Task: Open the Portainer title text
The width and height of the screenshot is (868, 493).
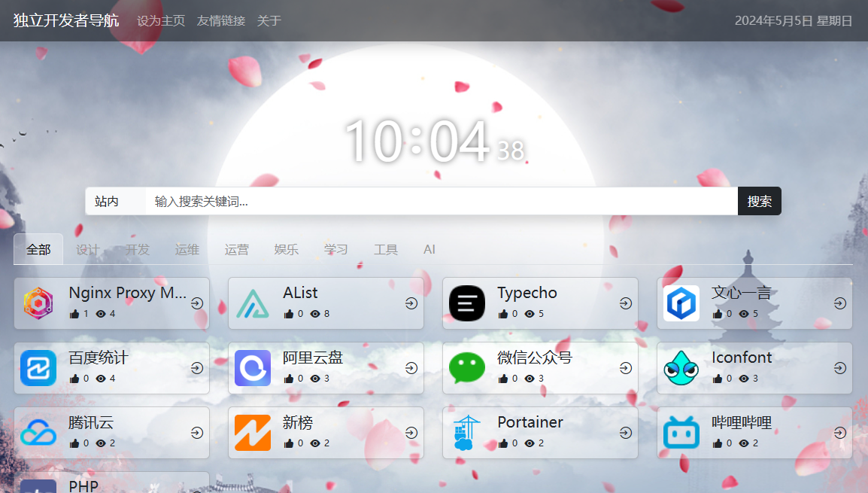Action: (x=530, y=422)
